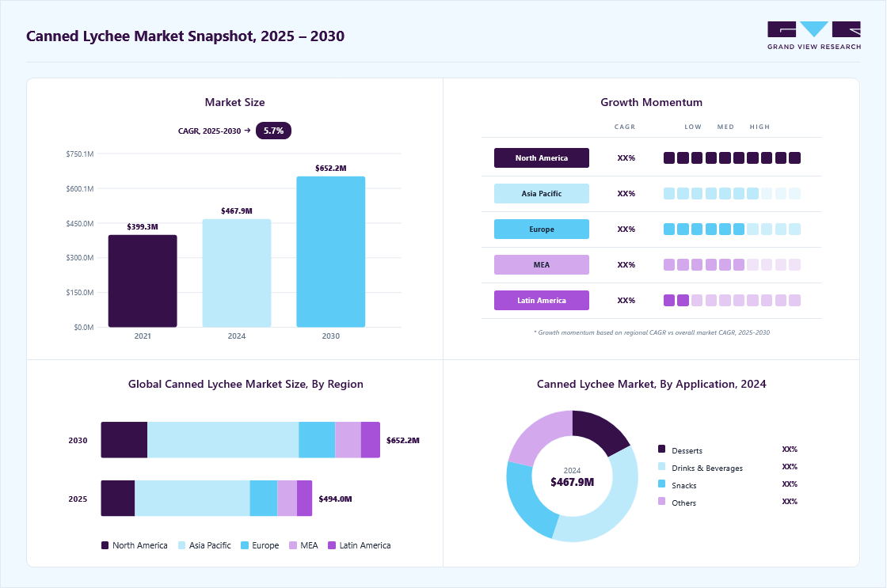This screenshot has height=588, width=887.
Task: Click the Desserts legend swatch
Action: (661, 449)
